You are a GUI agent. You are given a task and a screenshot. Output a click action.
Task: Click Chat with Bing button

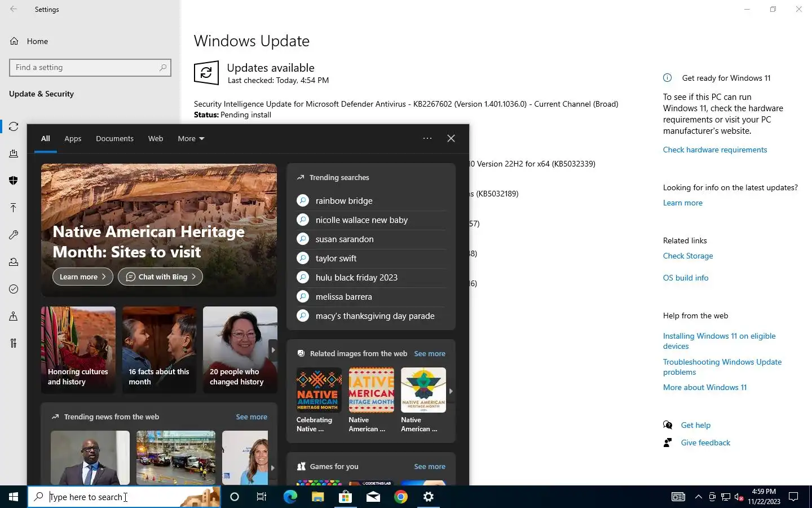(x=160, y=277)
